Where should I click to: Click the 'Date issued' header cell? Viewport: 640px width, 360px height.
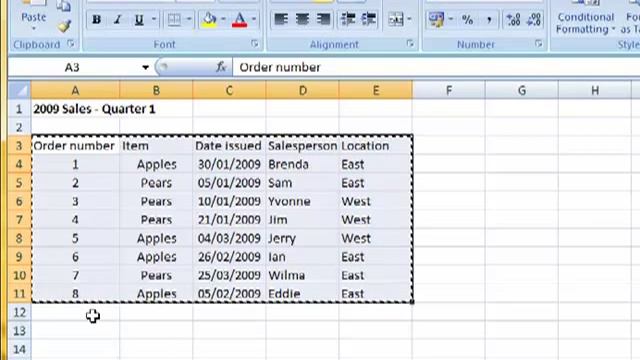(x=229, y=146)
